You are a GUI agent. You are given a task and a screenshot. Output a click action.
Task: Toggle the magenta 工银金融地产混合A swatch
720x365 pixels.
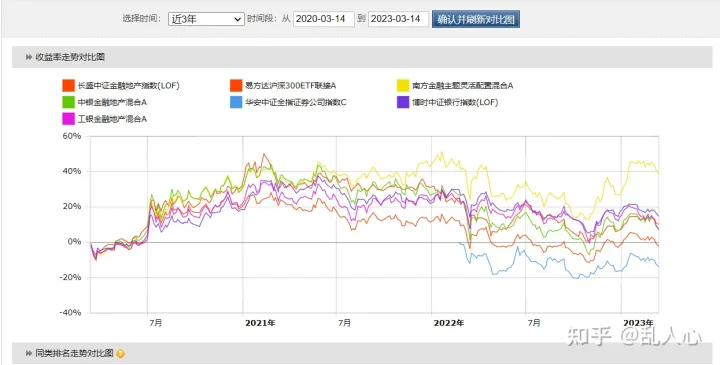point(68,119)
